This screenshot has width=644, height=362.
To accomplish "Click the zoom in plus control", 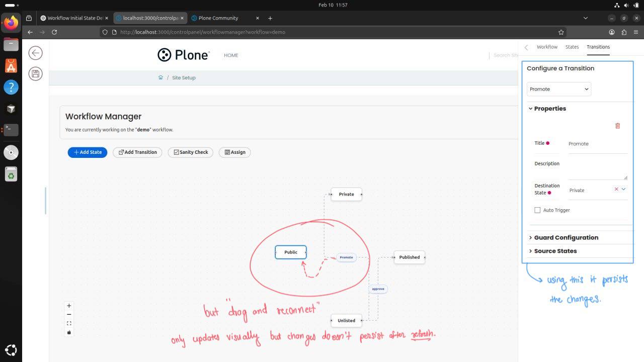I will tap(69, 306).
